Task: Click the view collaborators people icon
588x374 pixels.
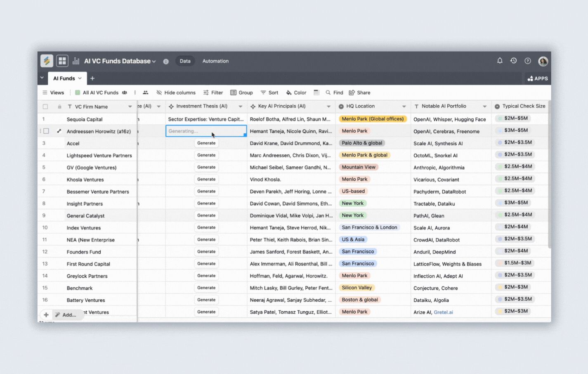Action: click(x=125, y=92)
